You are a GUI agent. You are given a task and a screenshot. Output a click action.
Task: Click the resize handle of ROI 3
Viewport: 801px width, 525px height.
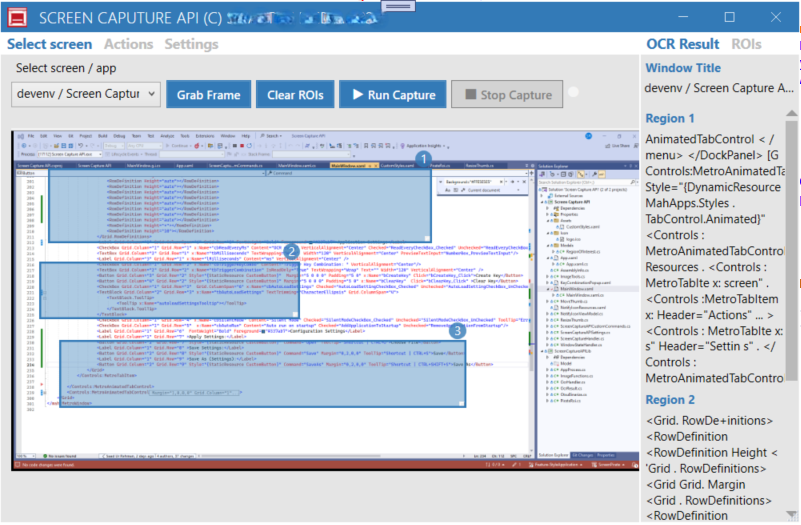click(x=462, y=403)
